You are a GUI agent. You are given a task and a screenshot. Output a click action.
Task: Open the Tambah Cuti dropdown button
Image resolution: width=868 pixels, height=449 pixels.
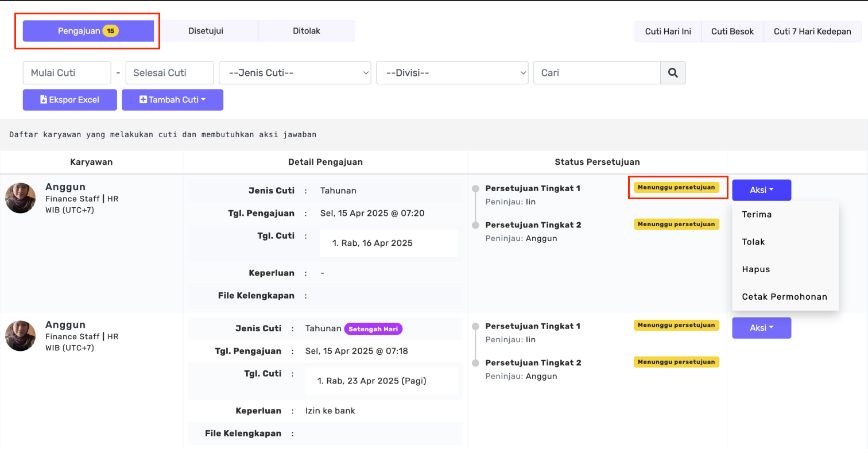point(172,100)
